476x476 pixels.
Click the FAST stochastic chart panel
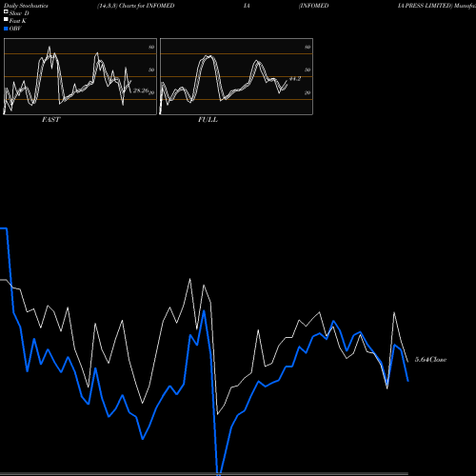80,76
